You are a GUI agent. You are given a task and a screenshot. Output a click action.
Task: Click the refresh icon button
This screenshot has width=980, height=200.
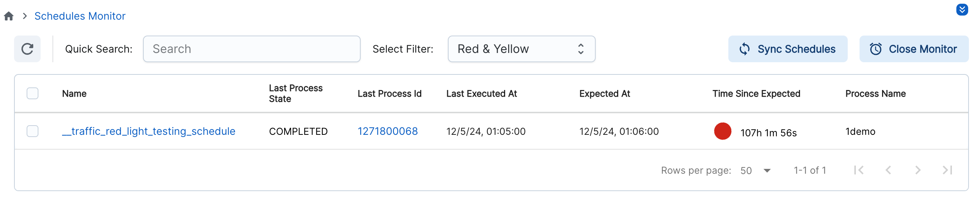tap(27, 49)
